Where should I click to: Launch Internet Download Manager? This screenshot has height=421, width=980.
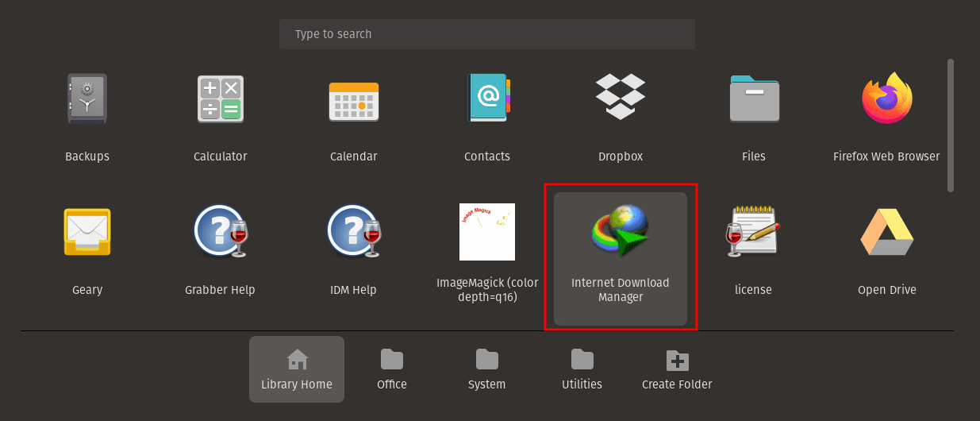(x=621, y=231)
